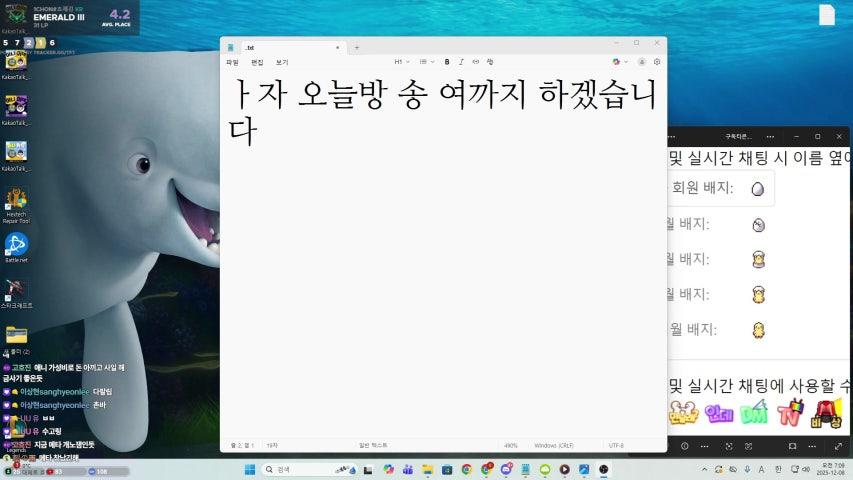853x480 pixels.
Task: Open the green chat app on taskbar
Action: [545, 469]
